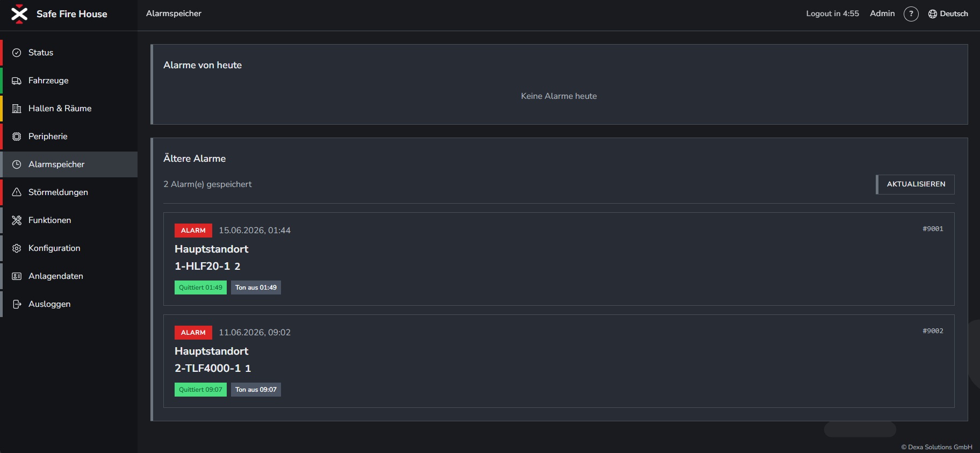Open Störmeldungen page
The height and width of the screenshot is (453, 980).
tap(69, 192)
